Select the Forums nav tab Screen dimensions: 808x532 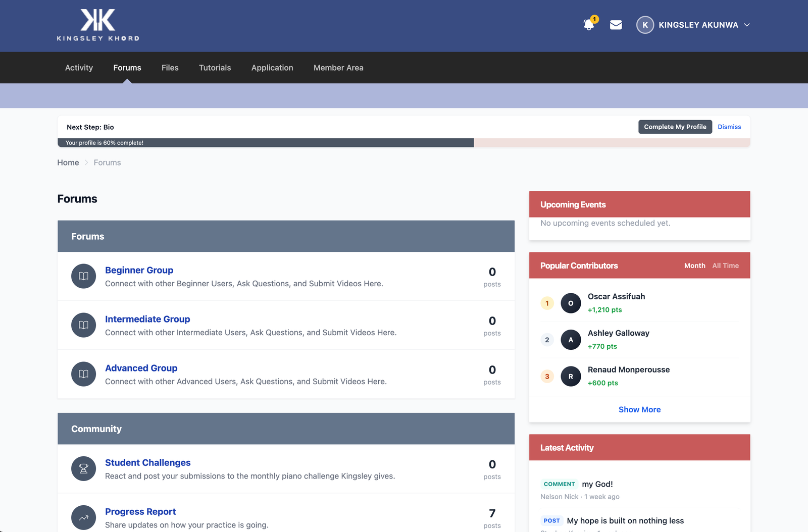127,68
